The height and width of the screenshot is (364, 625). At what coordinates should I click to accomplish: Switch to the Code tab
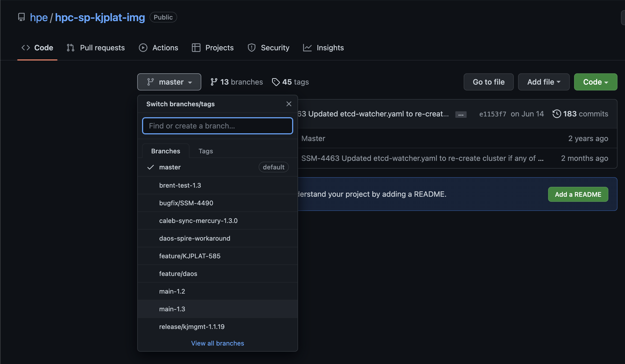[37, 48]
